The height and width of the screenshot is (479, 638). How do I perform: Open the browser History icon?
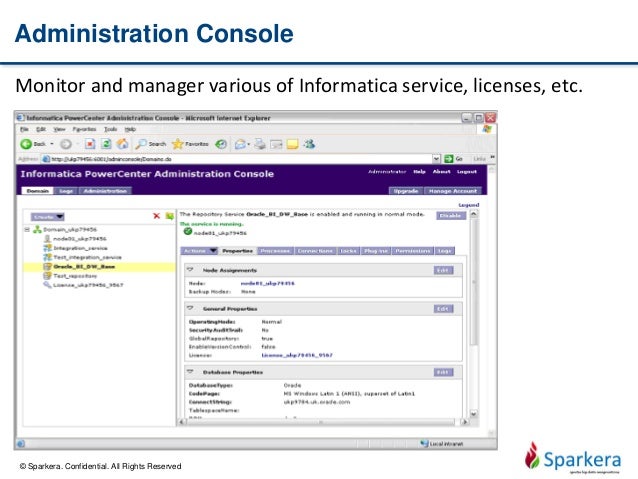(x=221, y=144)
